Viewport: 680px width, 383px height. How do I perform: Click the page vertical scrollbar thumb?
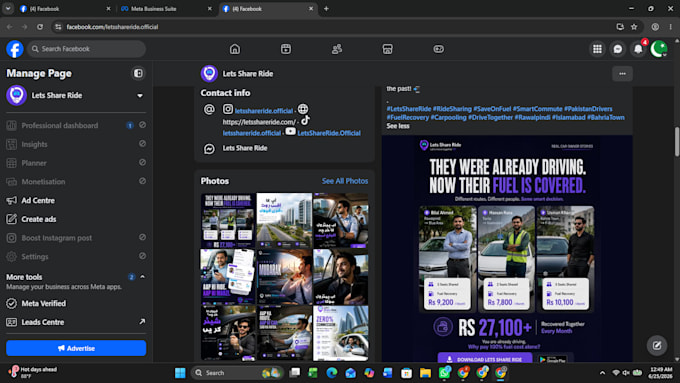[677, 141]
